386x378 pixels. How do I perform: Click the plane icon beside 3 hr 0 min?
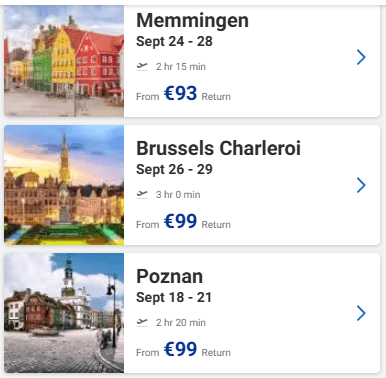coord(142,194)
